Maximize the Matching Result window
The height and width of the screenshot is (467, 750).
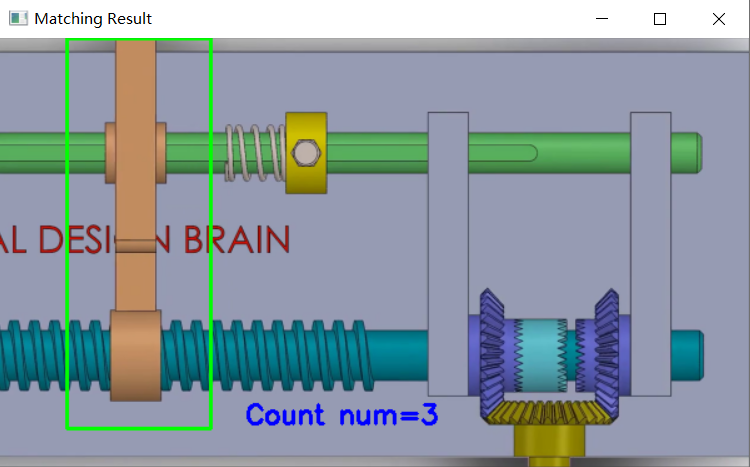(x=660, y=19)
